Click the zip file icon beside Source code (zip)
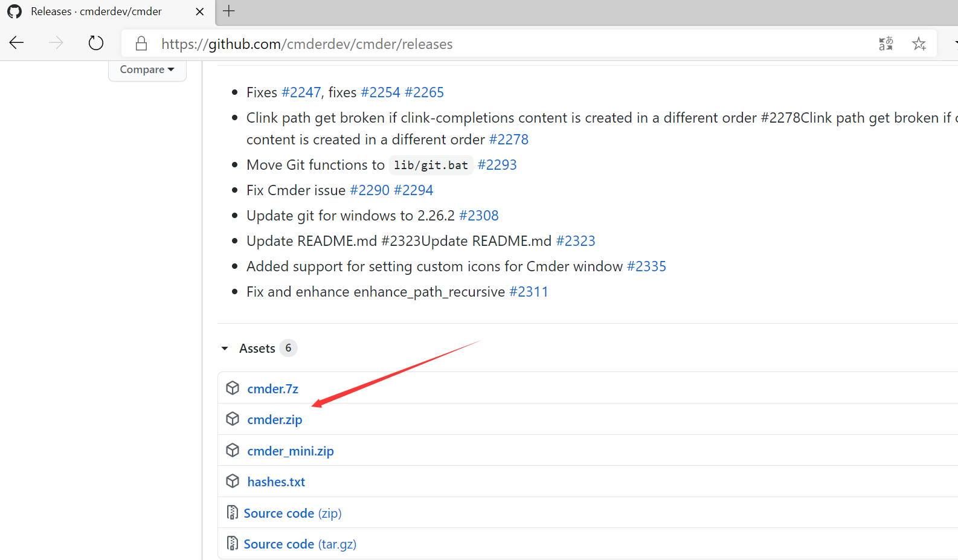958x560 pixels. click(x=232, y=512)
